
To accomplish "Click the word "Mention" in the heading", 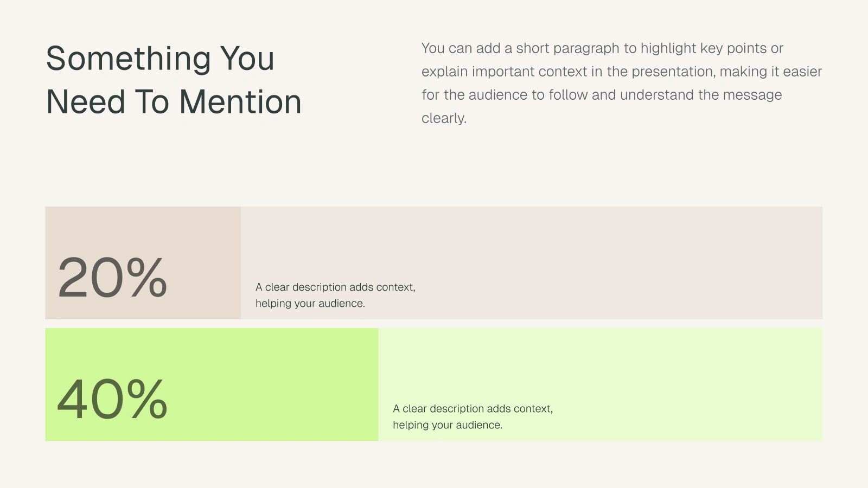I will (240, 102).
